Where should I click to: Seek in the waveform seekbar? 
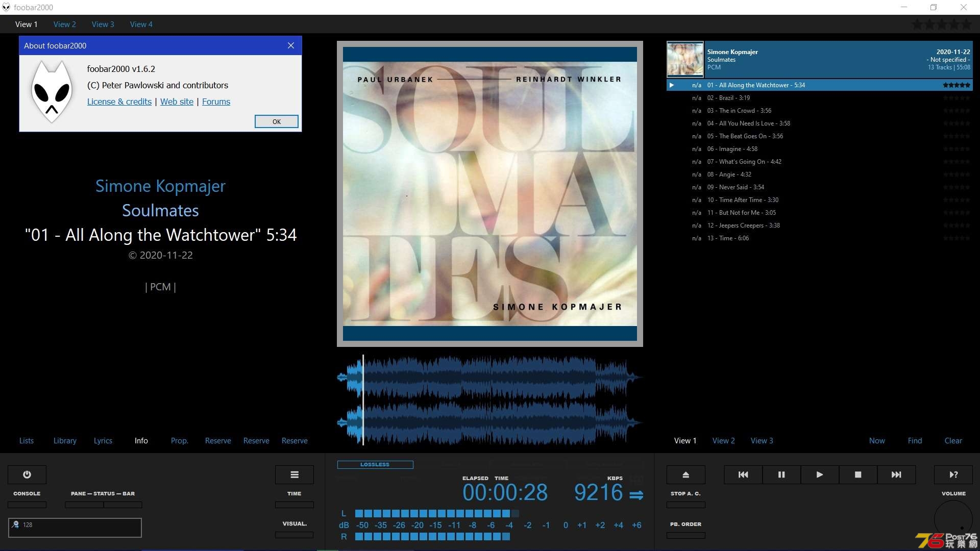(490, 400)
